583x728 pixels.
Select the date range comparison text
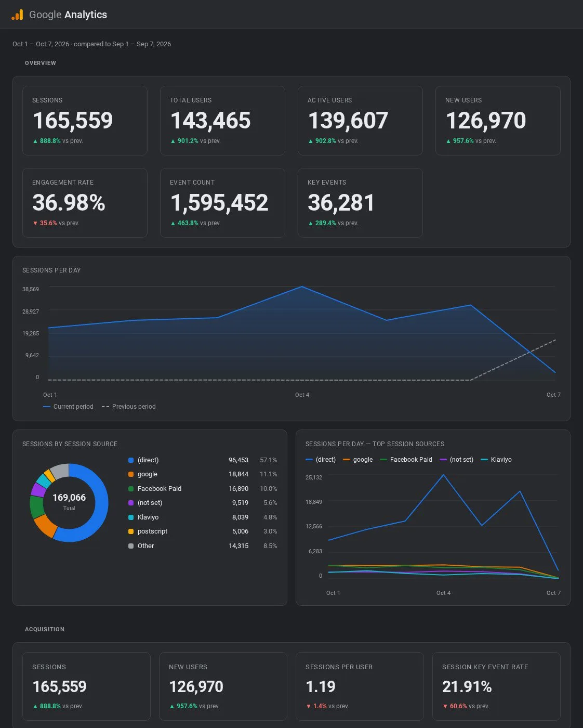pos(91,44)
